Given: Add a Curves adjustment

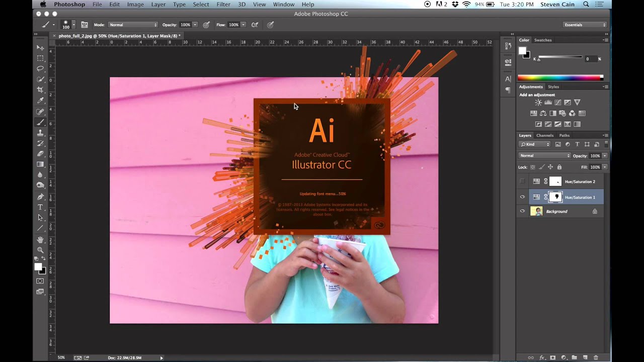Looking at the screenshot, I should coord(557,103).
